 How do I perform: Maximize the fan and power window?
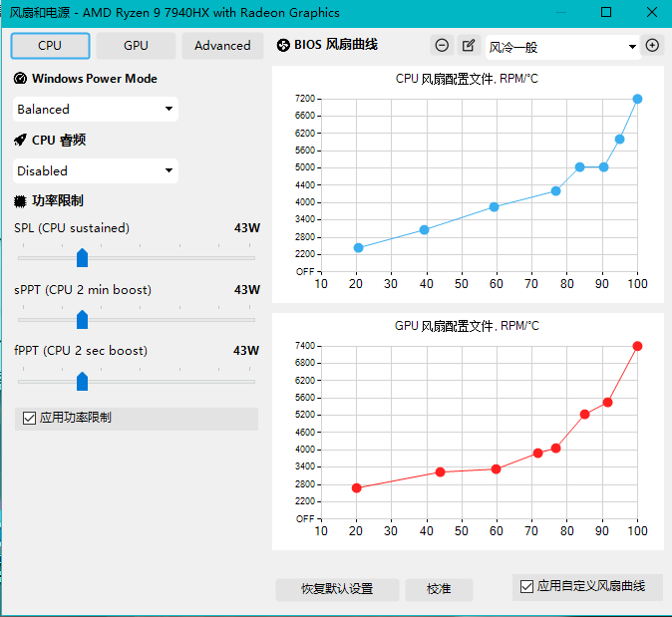click(x=606, y=12)
